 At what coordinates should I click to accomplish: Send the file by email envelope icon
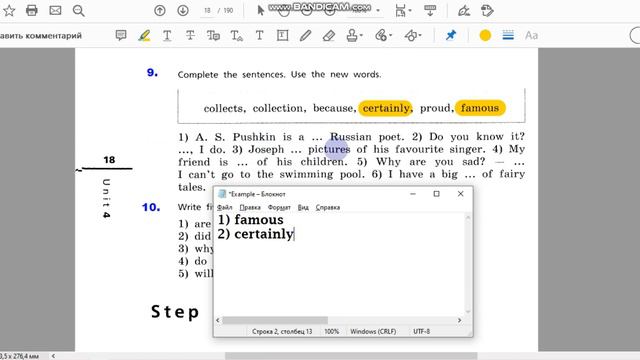55,10
